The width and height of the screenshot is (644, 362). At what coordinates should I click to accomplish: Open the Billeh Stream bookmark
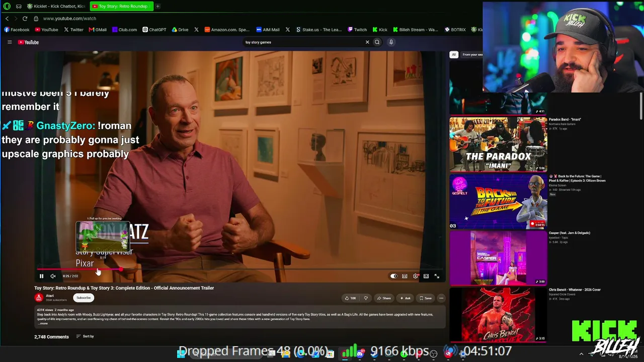(415, 30)
